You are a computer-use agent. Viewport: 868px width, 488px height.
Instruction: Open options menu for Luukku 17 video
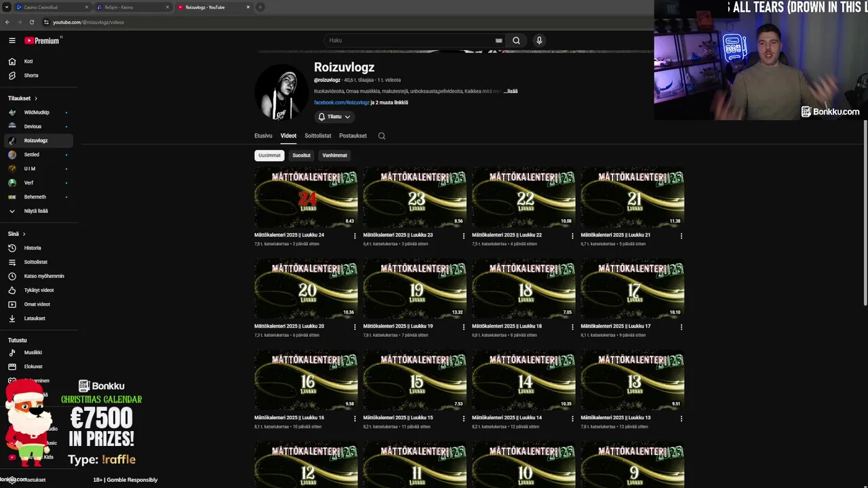coord(681,327)
